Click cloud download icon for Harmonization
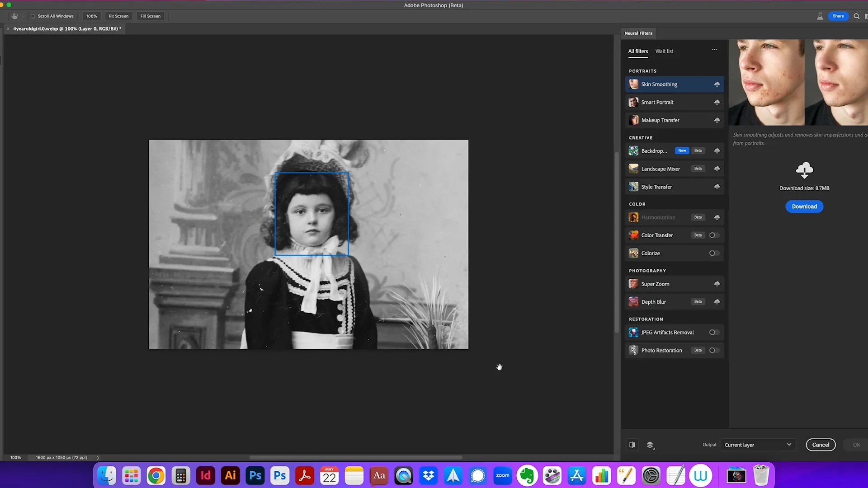 tap(717, 217)
